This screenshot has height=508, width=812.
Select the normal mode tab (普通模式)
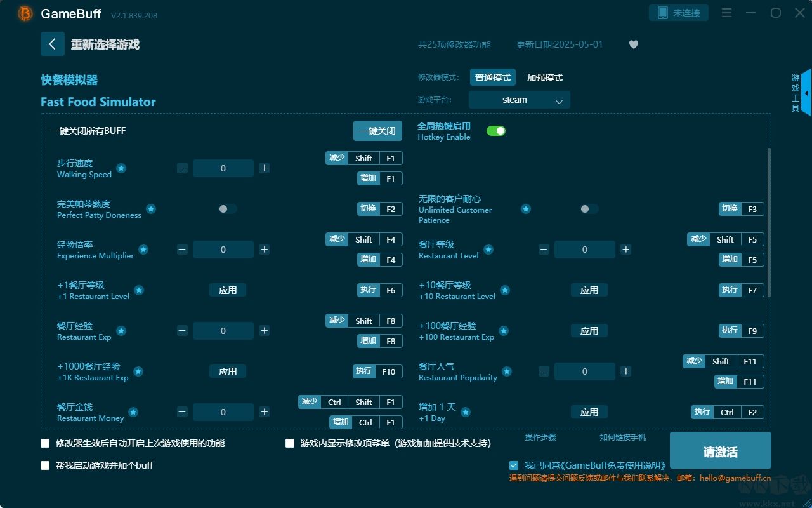coord(493,77)
